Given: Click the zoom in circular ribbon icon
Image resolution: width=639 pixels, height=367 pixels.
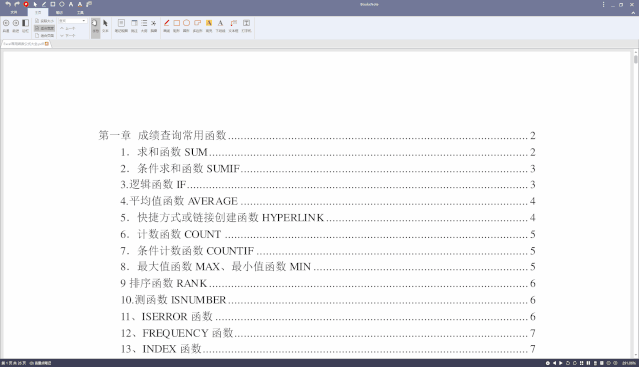Looking at the screenshot, I should 6,23.
